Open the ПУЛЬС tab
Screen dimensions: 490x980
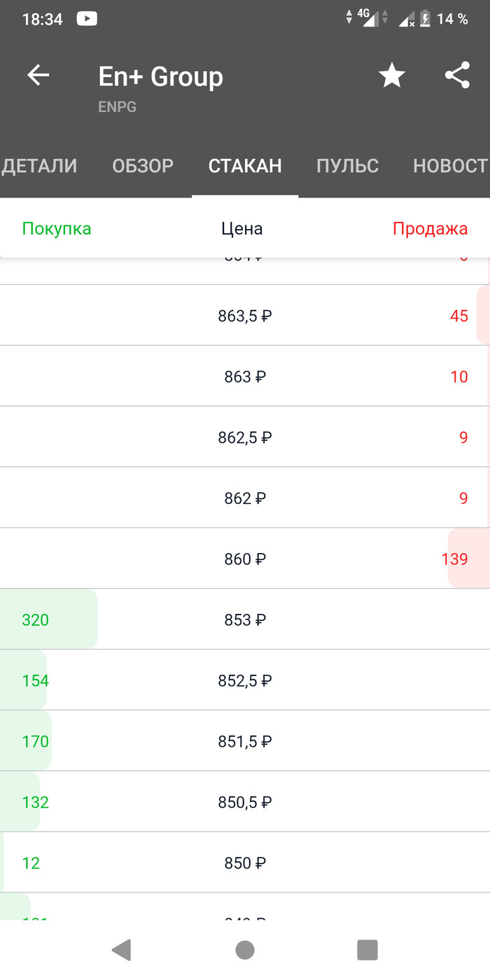[347, 166]
